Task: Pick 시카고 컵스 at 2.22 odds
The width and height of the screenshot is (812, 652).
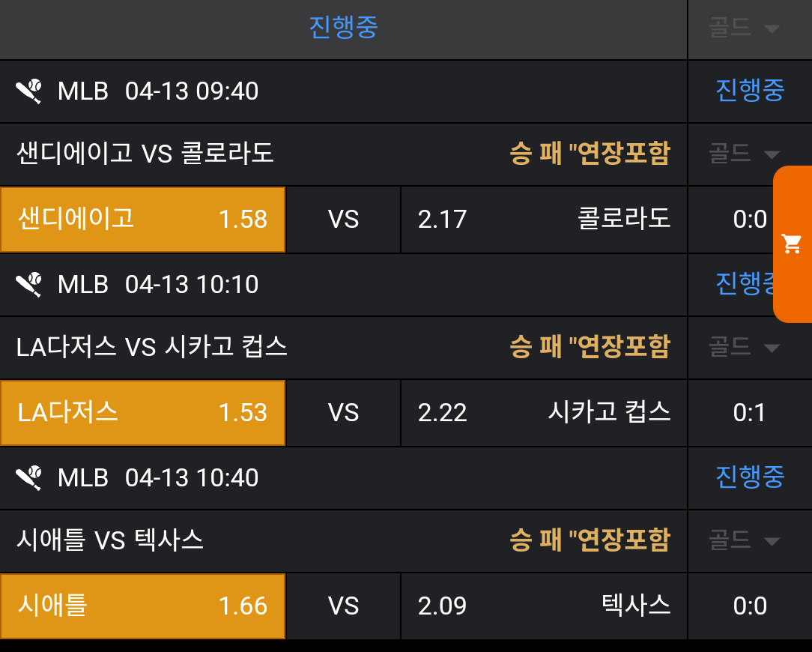Action: [544, 413]
